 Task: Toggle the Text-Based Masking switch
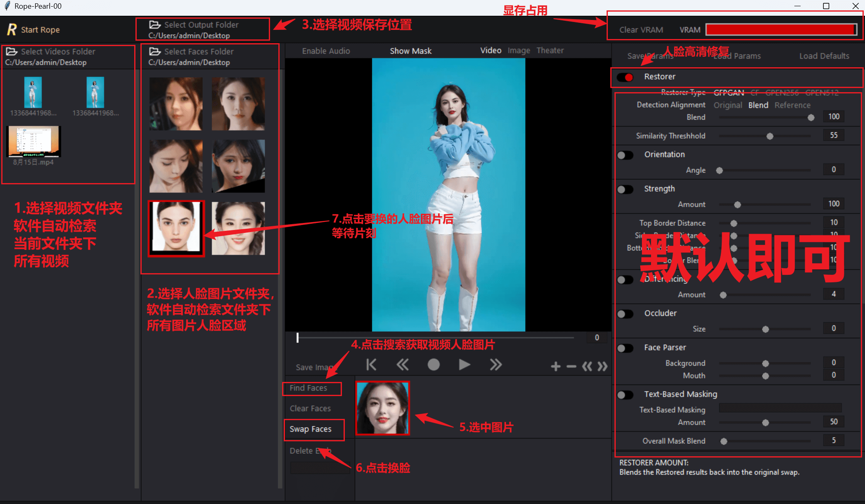pos(625,395)
